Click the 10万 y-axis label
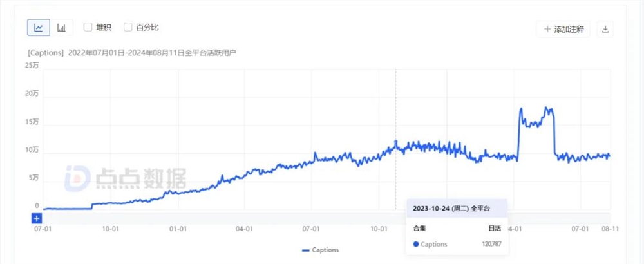Image resolution: width=644 pixels, height=264 pixels. point(32,150)
